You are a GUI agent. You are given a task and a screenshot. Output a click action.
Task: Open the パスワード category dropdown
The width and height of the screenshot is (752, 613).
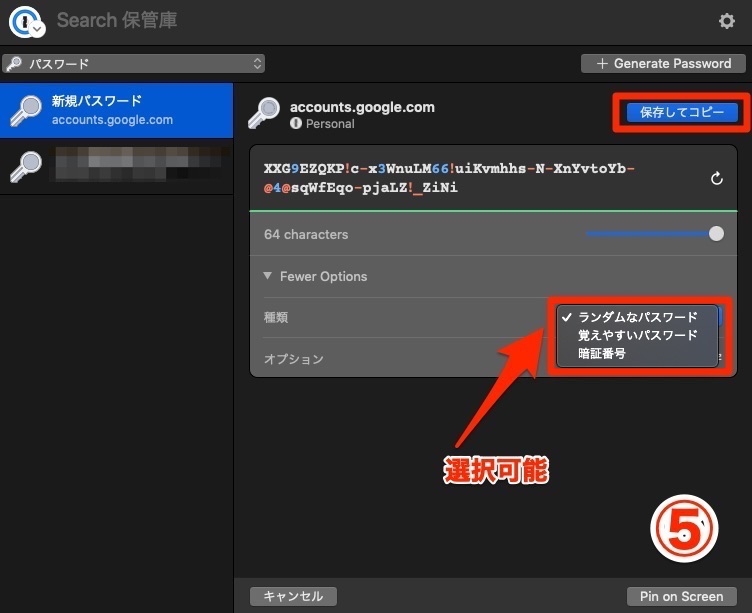(x=133, y=63)
